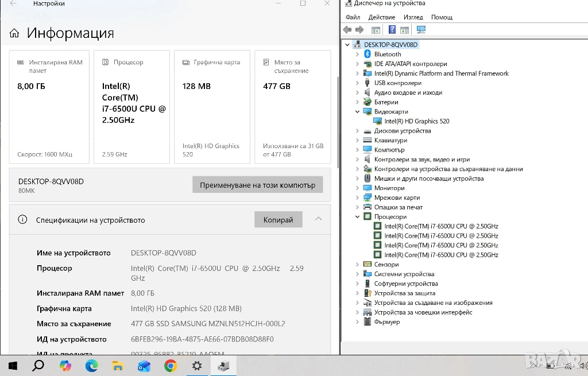Click the back arrow in Device Manager toolbar
This screenshot has width=588, height=376.
tap(347, 30)
